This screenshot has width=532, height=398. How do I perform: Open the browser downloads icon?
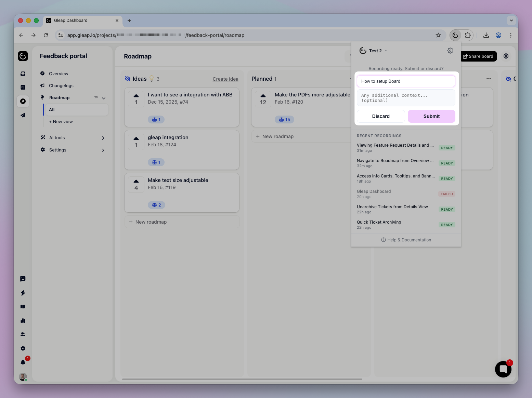click(x=486, y=35)
